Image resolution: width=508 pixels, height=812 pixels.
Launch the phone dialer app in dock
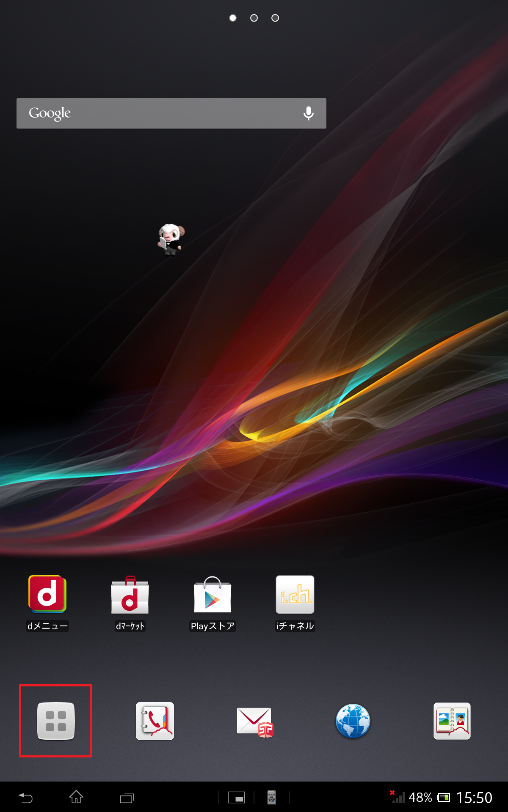[x=155, y=721]
